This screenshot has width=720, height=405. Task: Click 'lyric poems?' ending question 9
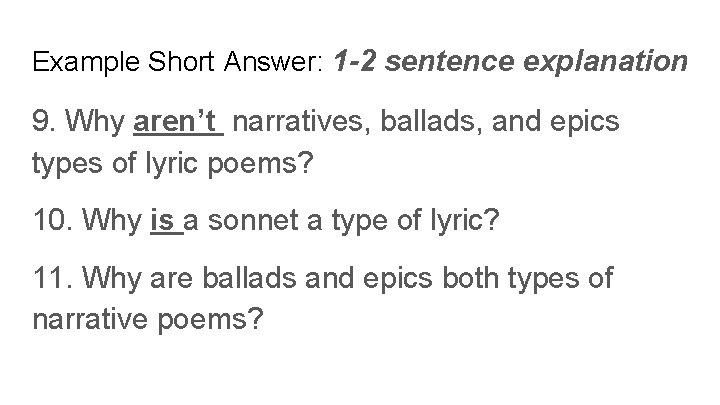point(229,164)
